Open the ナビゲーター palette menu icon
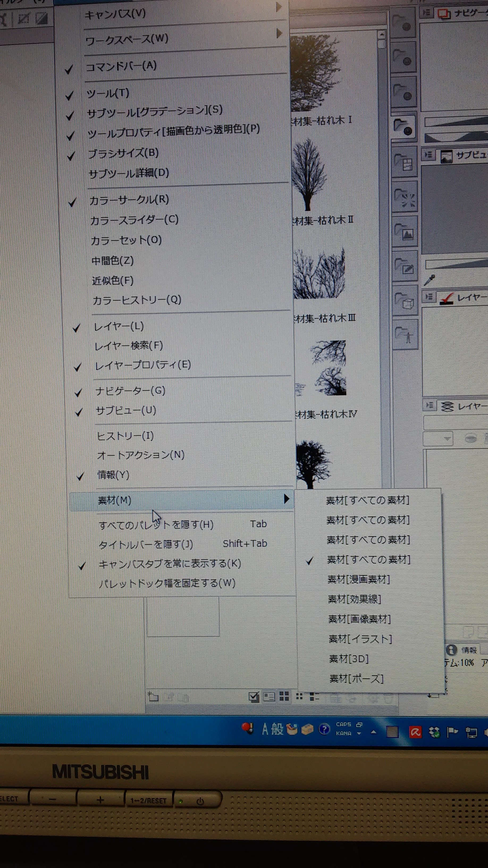Viewport: 488px width, 868px height. [426, 13]
